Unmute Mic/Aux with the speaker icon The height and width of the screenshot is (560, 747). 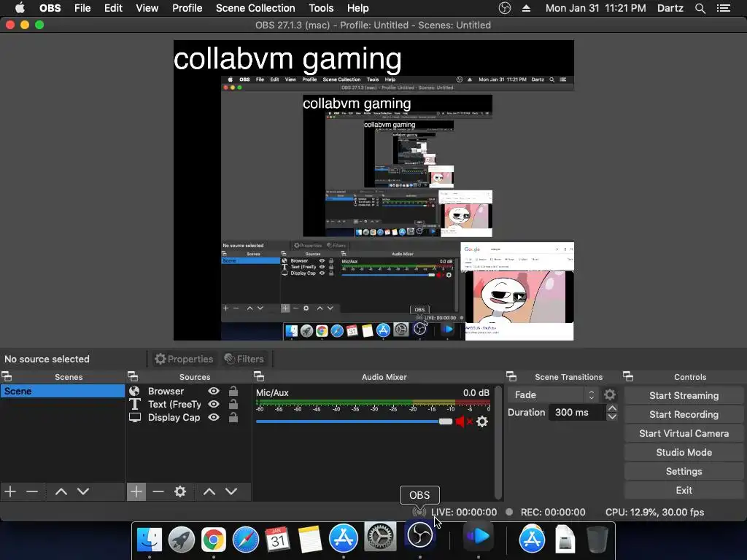[x=463, y=421]
